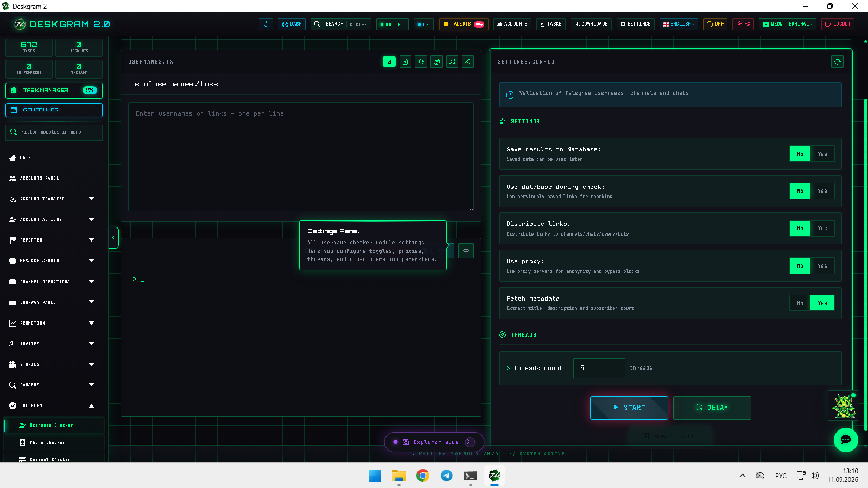Open the Neon Terminal theme dropdown
This screenshot has width=868, height=488.
[x=788, y=24]
